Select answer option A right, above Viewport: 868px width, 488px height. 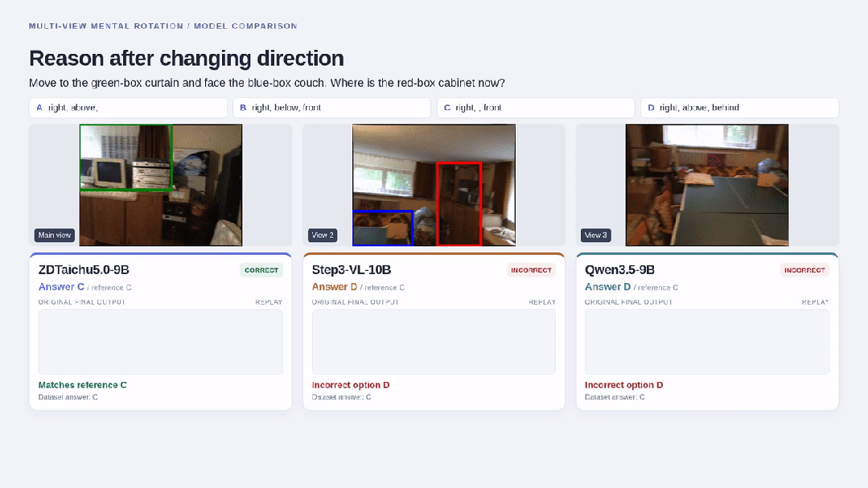point(128,108)
